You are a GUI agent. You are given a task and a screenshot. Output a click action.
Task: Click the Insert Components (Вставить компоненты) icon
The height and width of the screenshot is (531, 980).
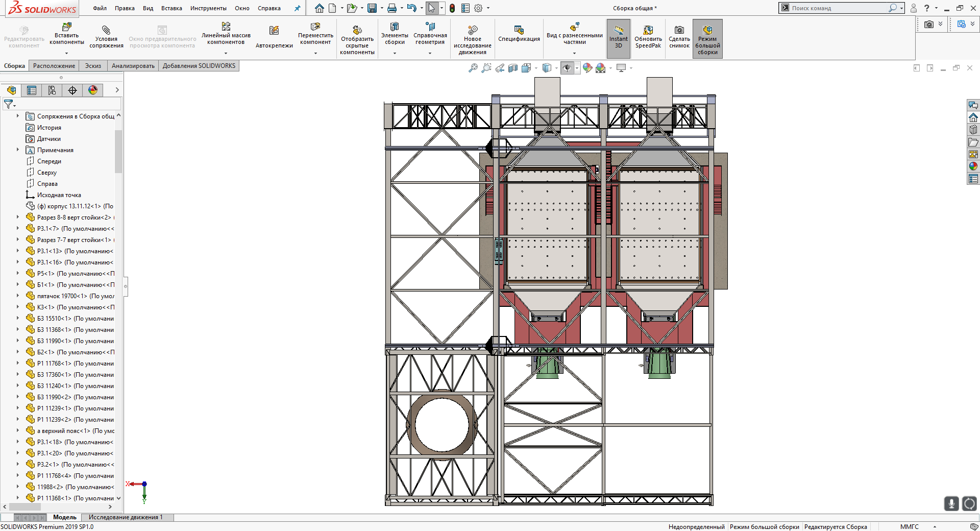click(x=66, y=27)
